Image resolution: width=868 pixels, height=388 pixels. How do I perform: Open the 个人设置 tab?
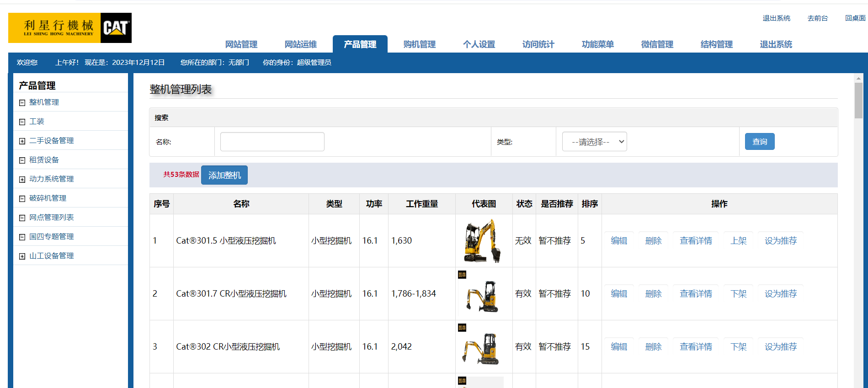[479, 44]
